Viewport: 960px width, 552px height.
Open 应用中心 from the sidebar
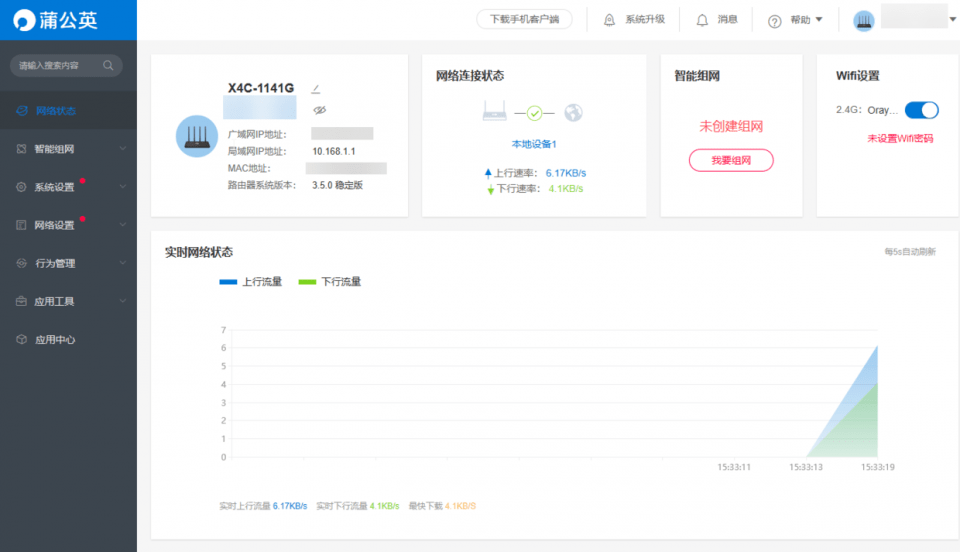coord(55,340)
